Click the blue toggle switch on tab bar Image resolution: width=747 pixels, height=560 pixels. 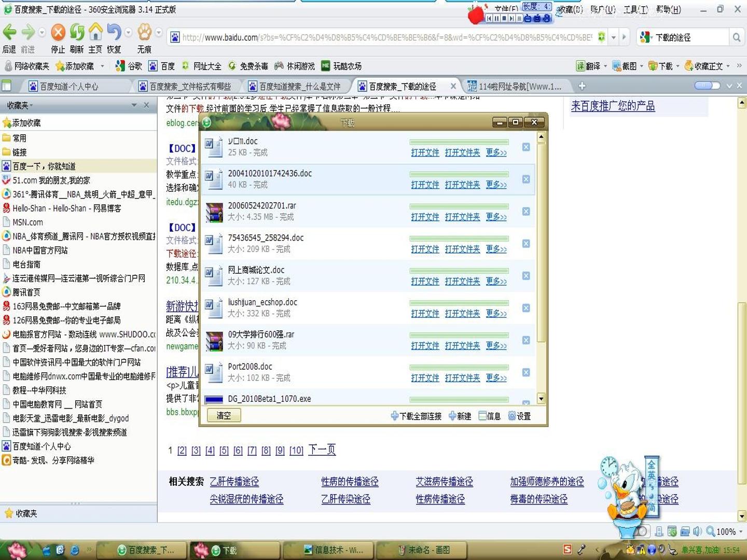click(707, 86)
